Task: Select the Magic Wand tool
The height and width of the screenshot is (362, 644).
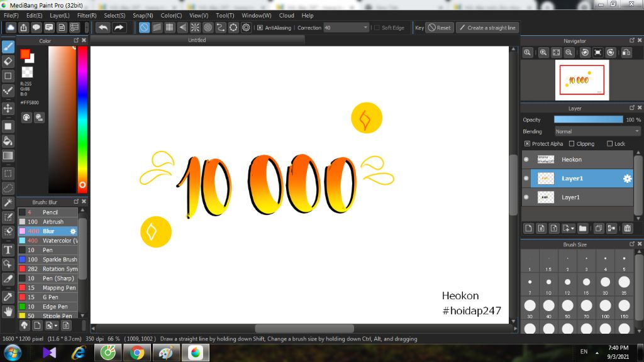Action: [x=8, y=203]
